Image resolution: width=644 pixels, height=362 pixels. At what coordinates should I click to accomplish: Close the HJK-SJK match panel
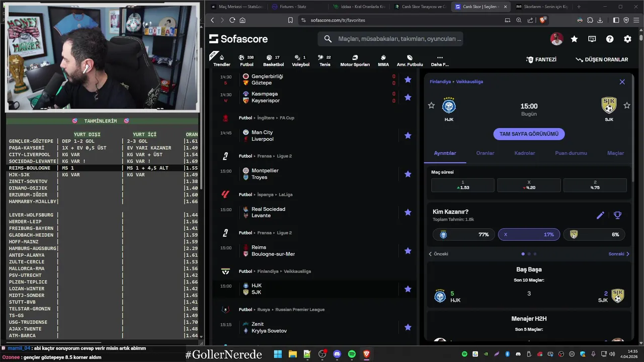pyautogui.click(x=622, y=81)
